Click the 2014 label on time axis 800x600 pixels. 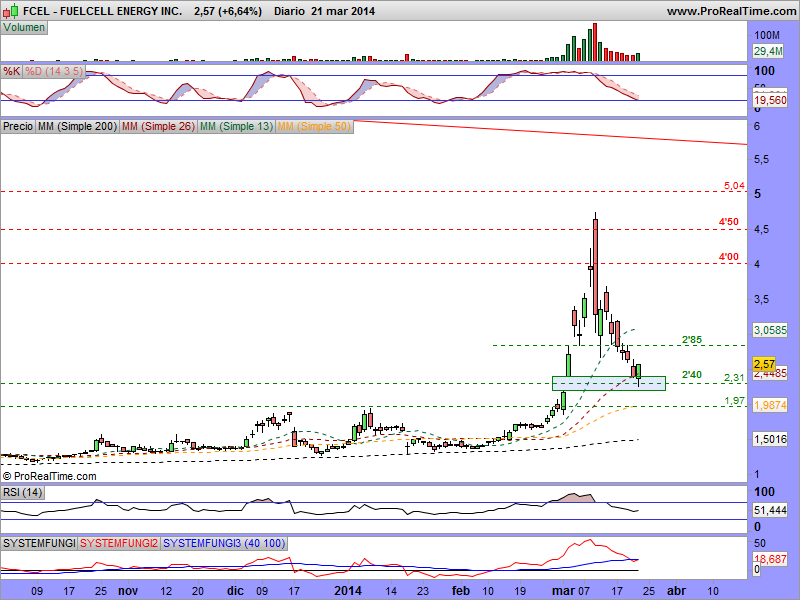tap(348, 591)
